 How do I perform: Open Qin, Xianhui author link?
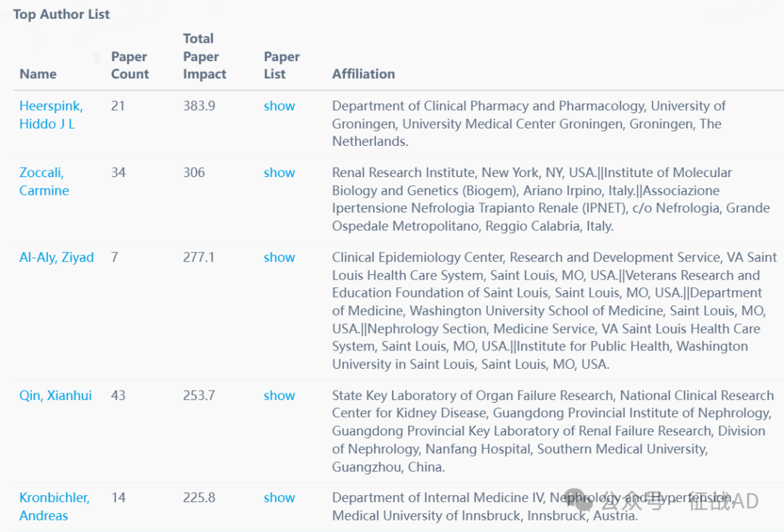55,396
